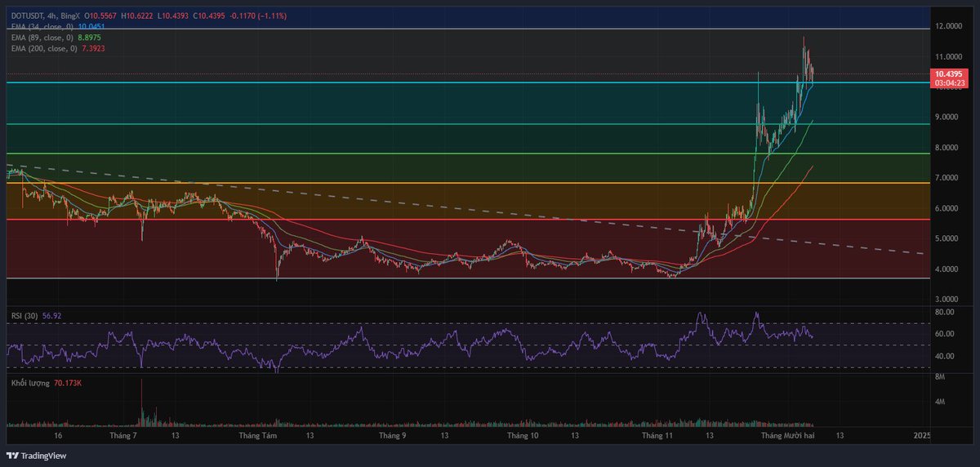Click 40.00 on the RSI scale
Viewport: 980px width, 467px height.
point(945,356)
